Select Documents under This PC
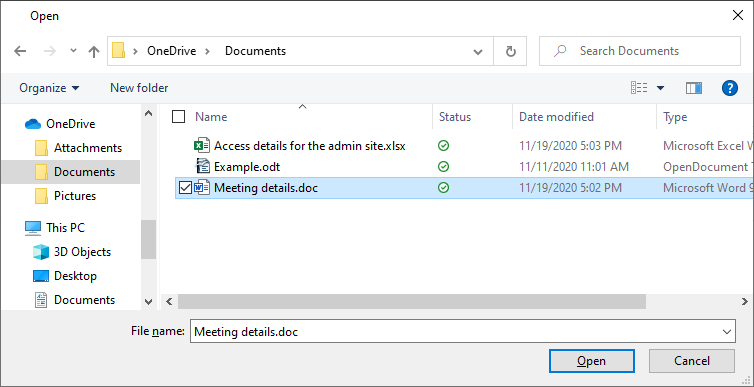Image resolution: width=754 pixels, height=387 pixels. click(x=84, y=300)
